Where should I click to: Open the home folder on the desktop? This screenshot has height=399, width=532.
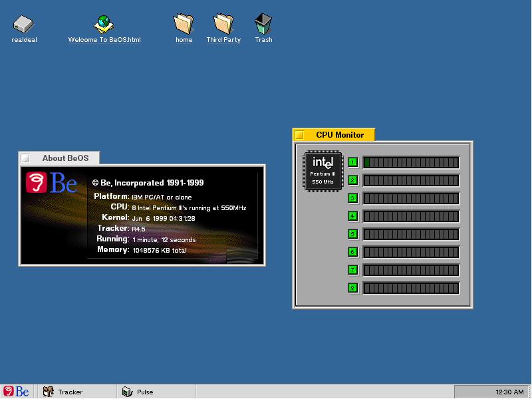tap(183, 23)
